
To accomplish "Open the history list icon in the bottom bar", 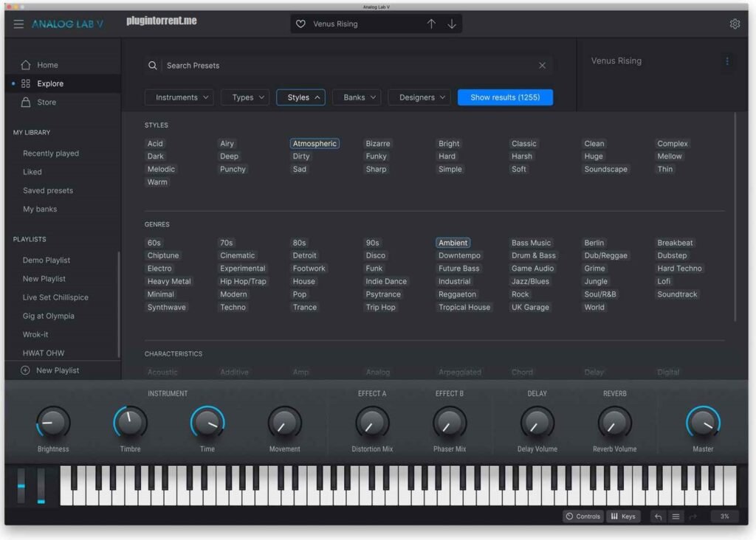I will pos(676,516).
